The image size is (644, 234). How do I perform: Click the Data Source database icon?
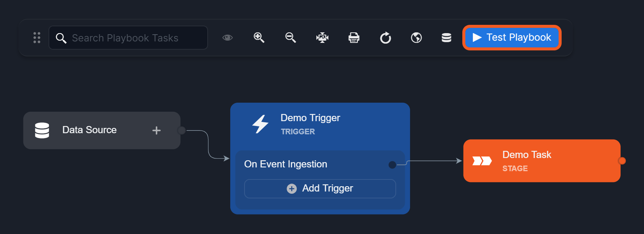[x=42, y=131]
